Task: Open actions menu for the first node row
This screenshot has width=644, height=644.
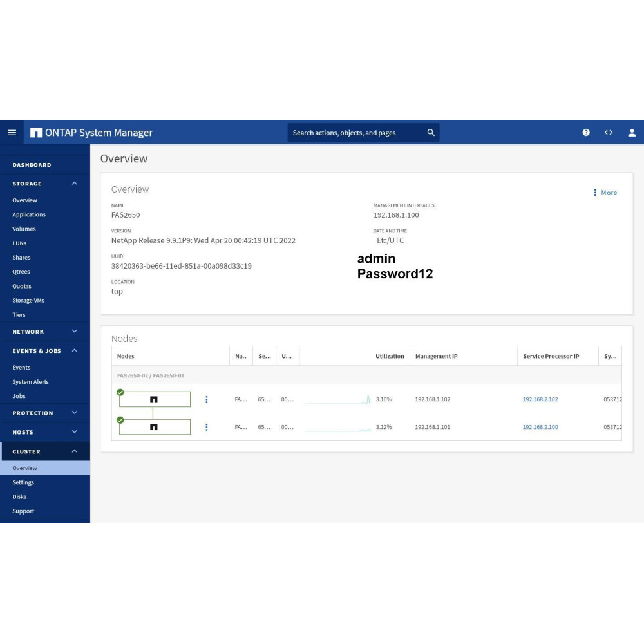Action: click(x=206, y=399)
